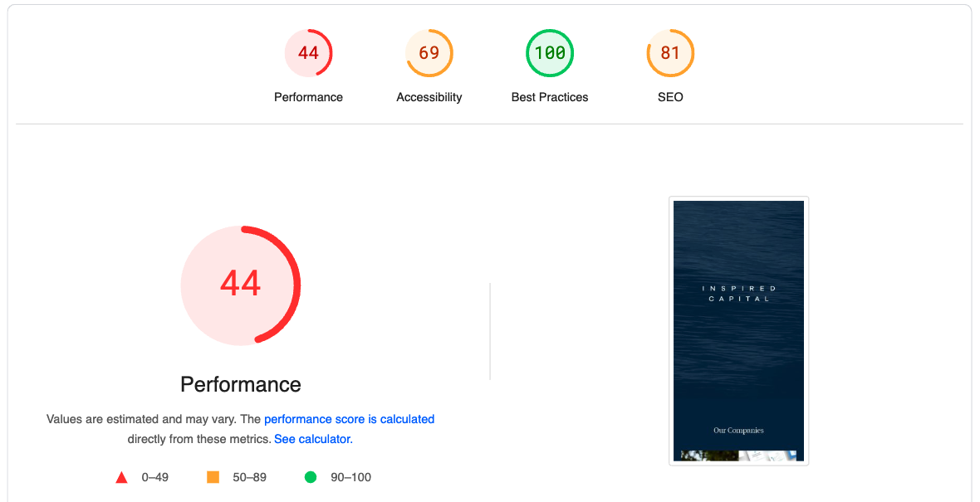This screenshot has width=980, height=502.
Task: Click the '90–100' legend text
Action: pos(350,478)
